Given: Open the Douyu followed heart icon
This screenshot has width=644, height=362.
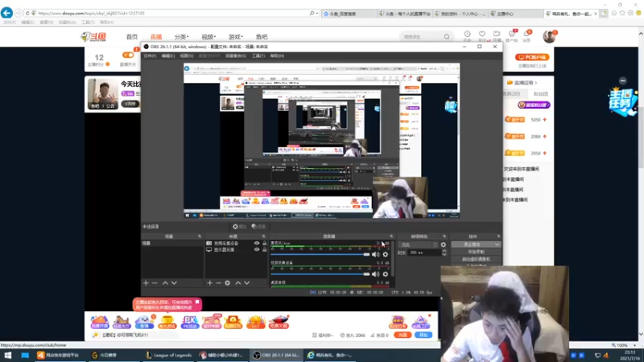Looking at the screenshot, I should click(x=482, y=35).
